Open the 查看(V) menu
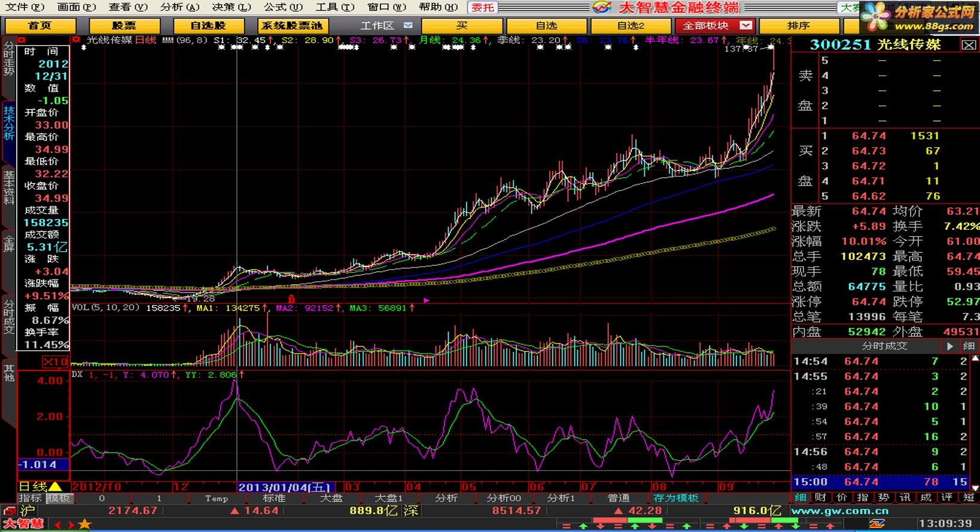The height and width of the screenshot is (532, 980). click(x=128, y=7)
